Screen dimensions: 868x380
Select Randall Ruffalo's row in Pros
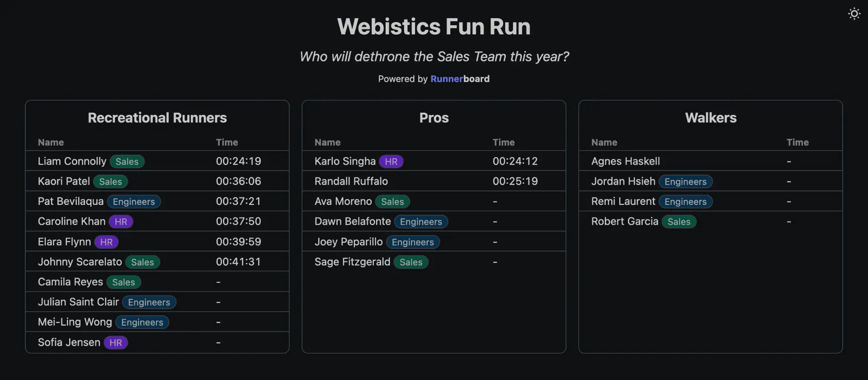(x=351, y=181)
